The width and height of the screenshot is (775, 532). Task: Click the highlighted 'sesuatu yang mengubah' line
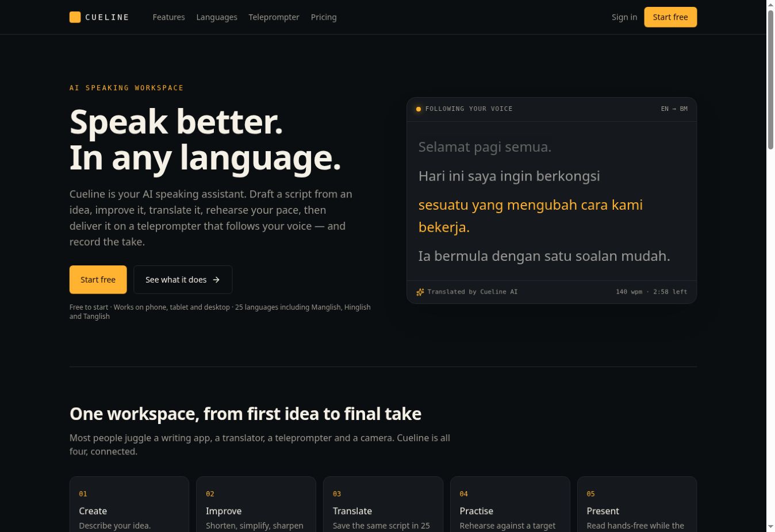pos(531,216)
